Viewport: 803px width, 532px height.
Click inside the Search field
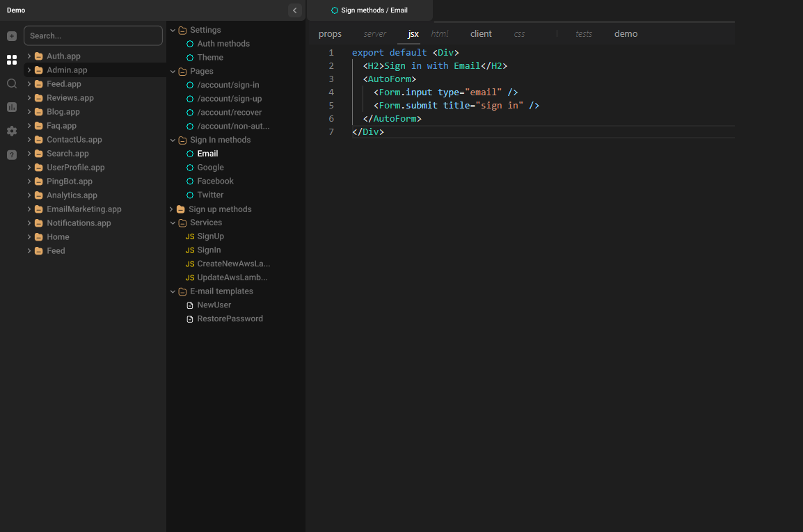tap(93, 35)
